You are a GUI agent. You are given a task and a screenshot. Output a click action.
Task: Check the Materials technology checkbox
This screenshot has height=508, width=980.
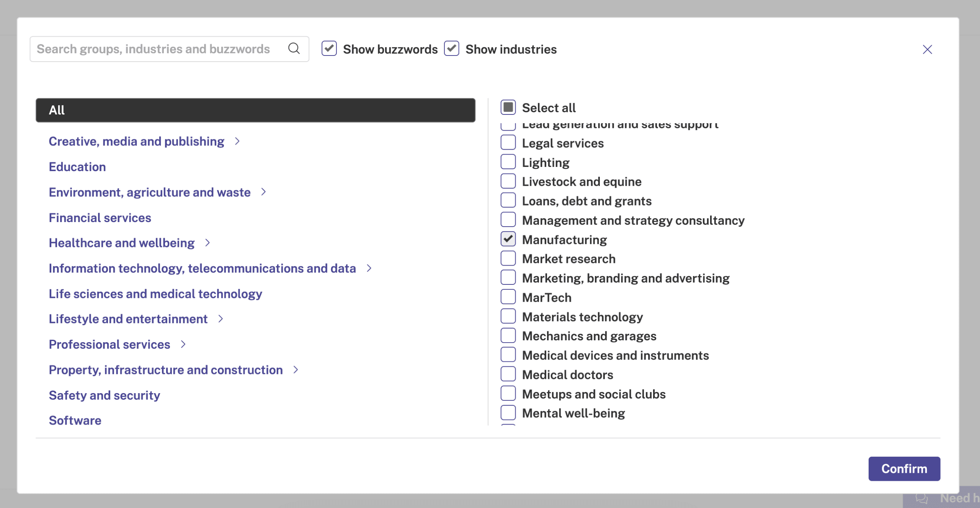[x=508, y=316]
